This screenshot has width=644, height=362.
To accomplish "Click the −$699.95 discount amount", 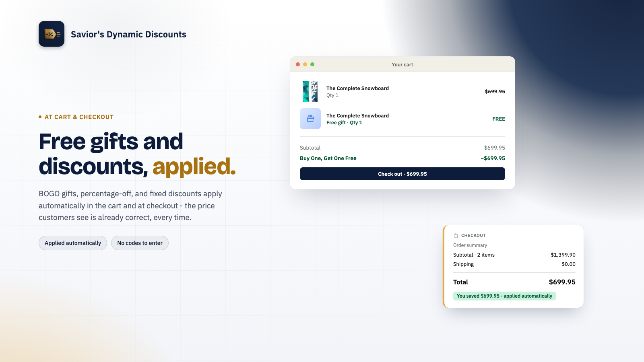I will click(x=493, y=158).
